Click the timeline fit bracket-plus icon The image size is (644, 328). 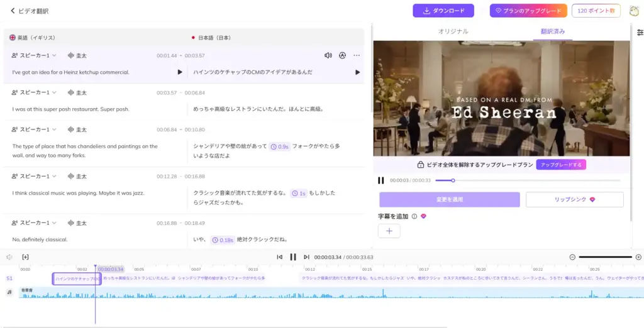click(25, 257)
